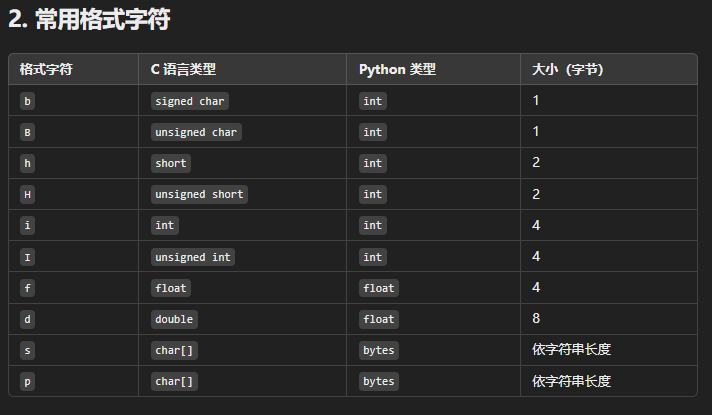
Task: Click the 'b' format character code
Action: point(27,101)
